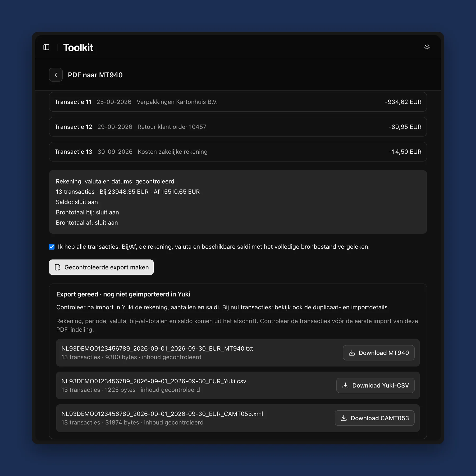Image resolution: width=476 pixels, height=476 pixels.
Task: Click the 'Saldo: sluit aan' line
Action: 77,202
